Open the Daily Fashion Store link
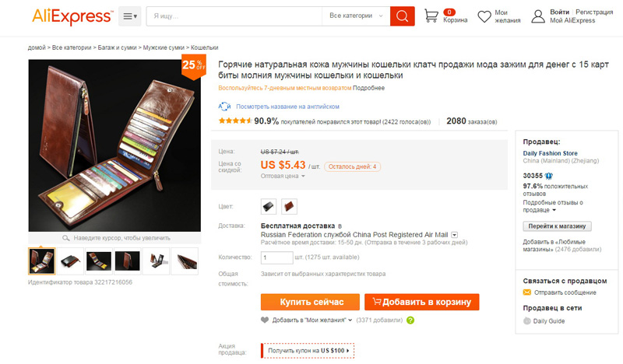Image resolution: width=623 pixels, height=364 pixels. 551,153
